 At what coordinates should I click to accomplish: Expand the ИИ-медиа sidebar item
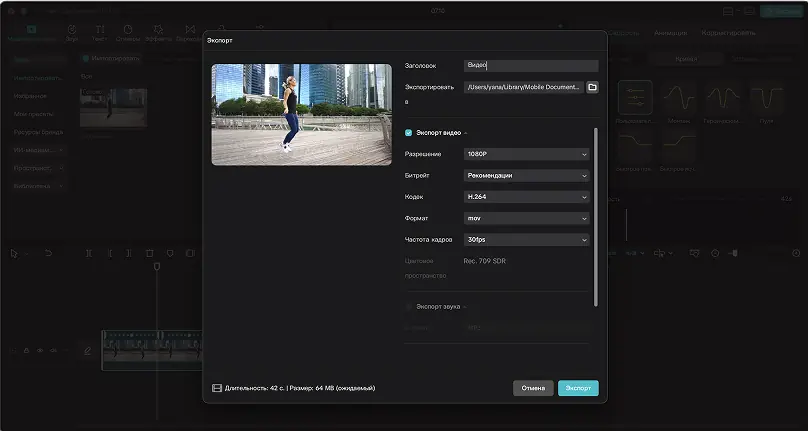click(x=38, y=150)
